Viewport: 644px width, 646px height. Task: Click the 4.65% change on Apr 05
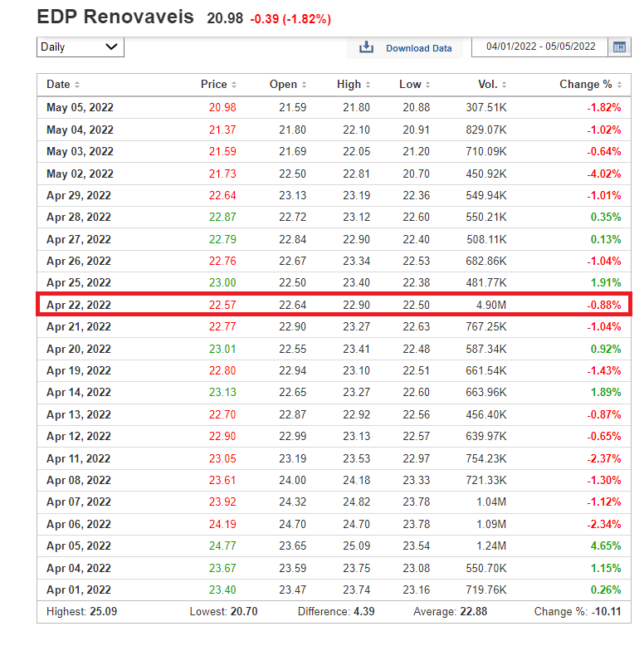pyautogui.click(x=606, y=546)
